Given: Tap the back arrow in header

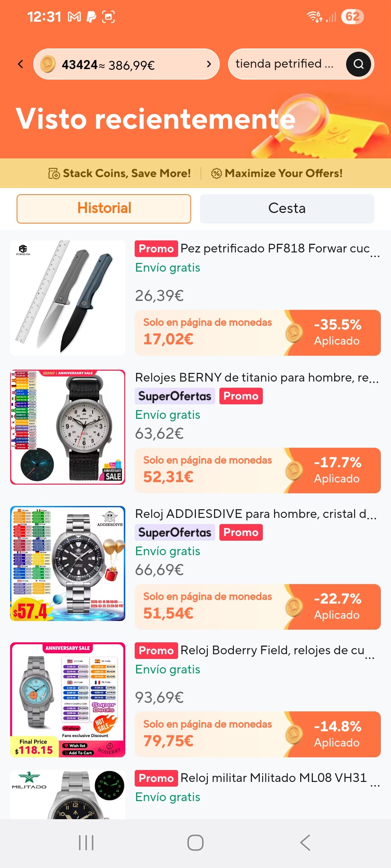Looking at the screenshot, I should coord(21,64).
